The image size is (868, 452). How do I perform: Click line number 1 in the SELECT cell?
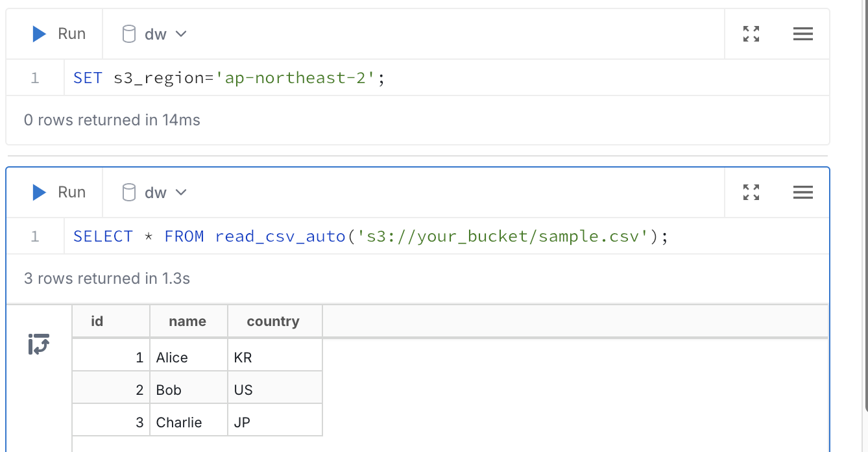34,236
